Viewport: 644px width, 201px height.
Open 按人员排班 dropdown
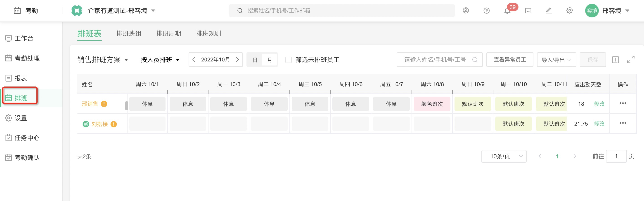coord(160,60)
